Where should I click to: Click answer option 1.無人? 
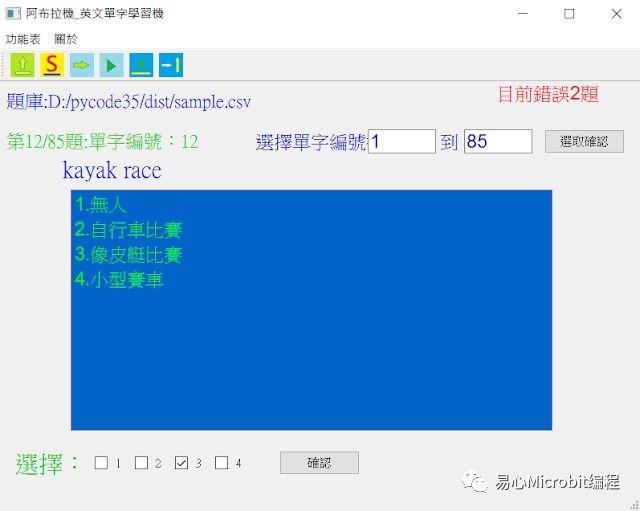(x=100, y=204)
